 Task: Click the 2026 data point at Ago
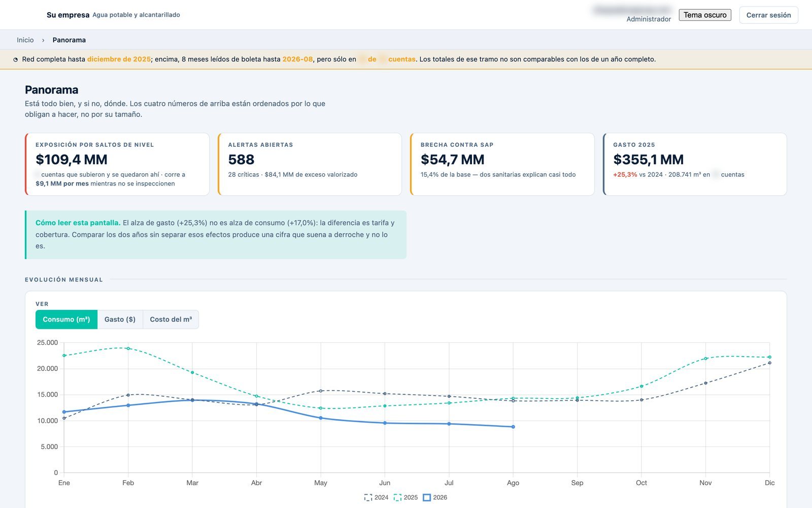[513, 427]
